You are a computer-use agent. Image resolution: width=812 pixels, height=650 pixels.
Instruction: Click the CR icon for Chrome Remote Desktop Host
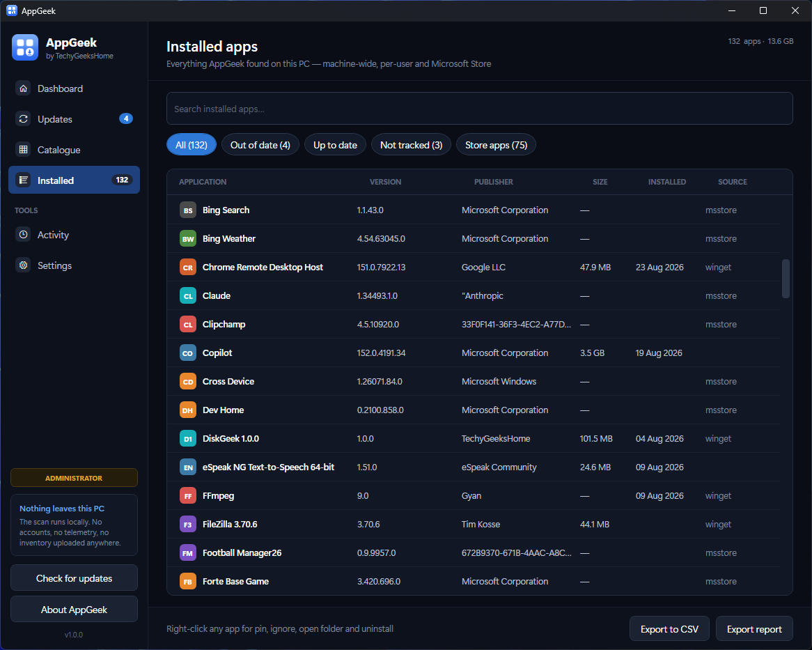187,268
